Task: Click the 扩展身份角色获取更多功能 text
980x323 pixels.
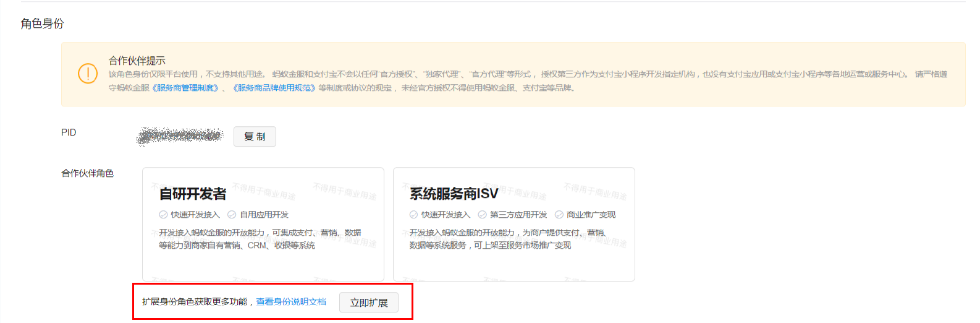Action: tap(195, 302)
